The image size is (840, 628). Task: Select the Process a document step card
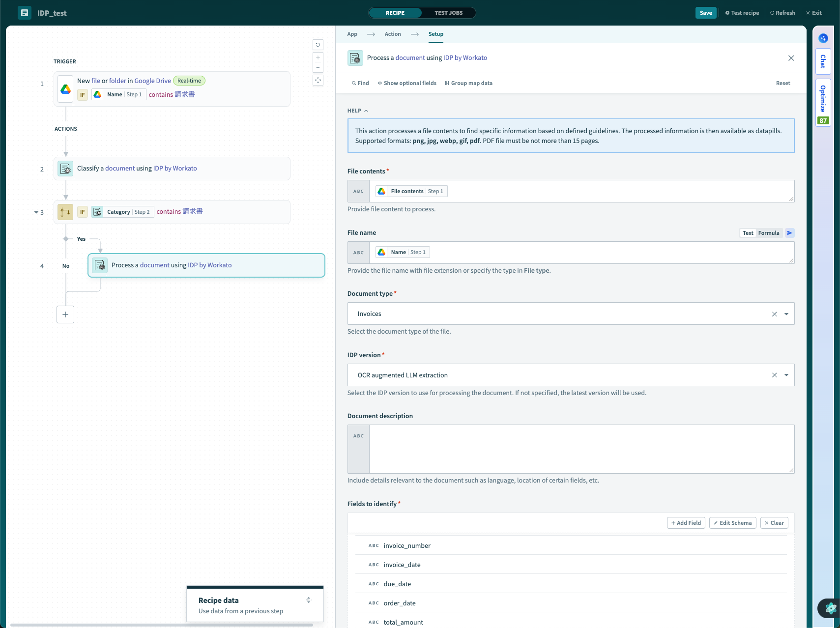206,265
